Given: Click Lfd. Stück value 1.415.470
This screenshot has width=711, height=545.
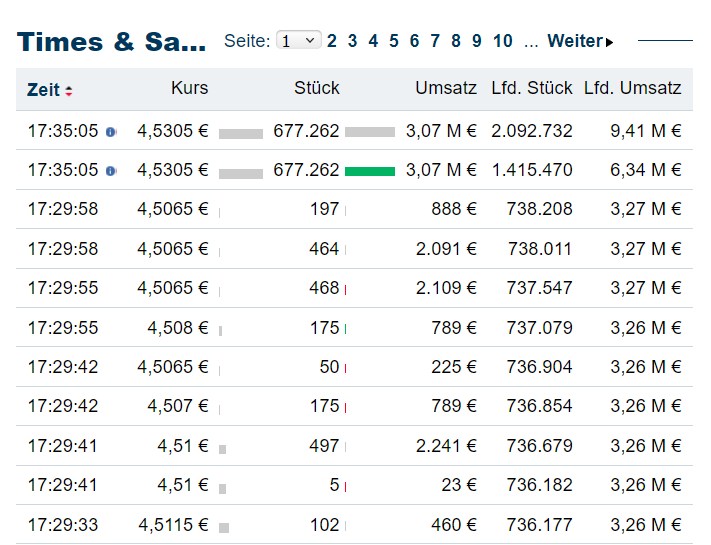Looking at the screenshot, I should pos(532,170).
